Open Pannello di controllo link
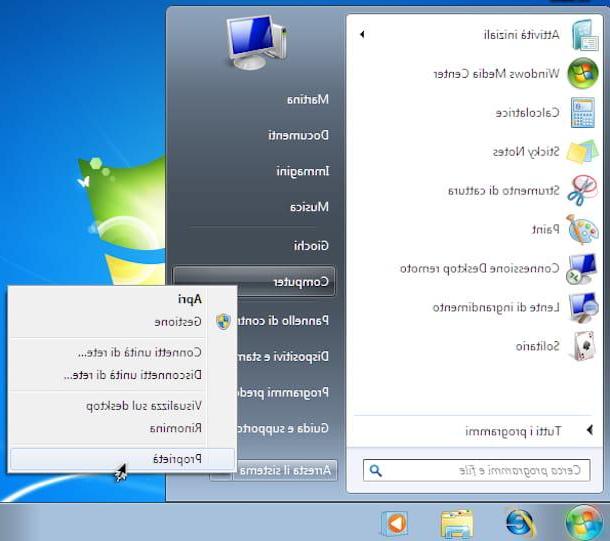 [283, 320]
